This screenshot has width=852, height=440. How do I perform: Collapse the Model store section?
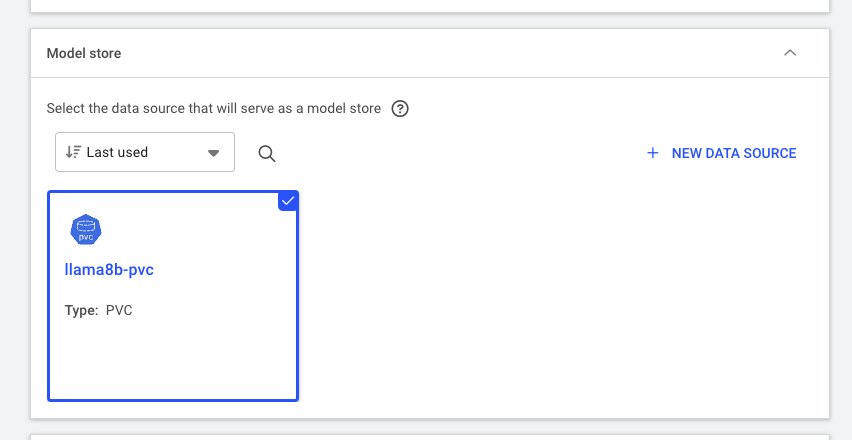point(790,53)
